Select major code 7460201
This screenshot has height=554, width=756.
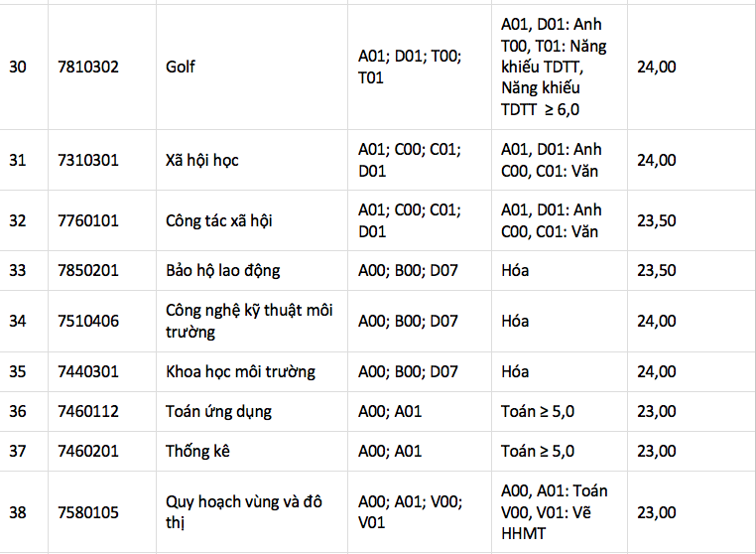point(88,451)
